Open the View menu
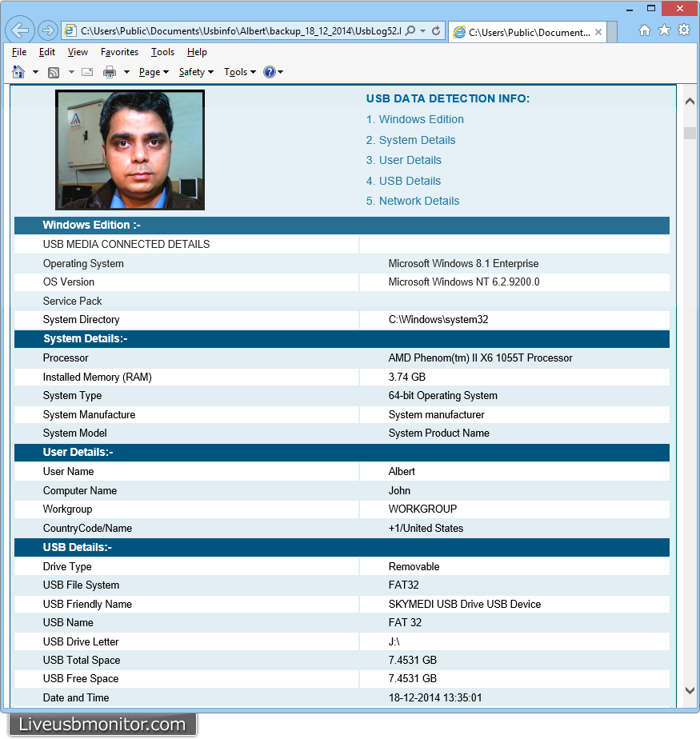Image resolution: width=700 pixels, height=739 pixels. click(78, 52)
